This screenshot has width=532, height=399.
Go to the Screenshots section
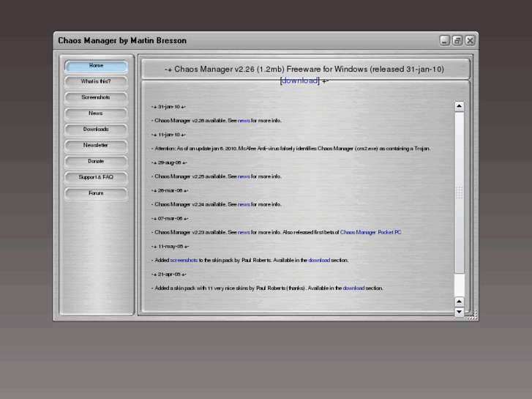coord(96,98)
